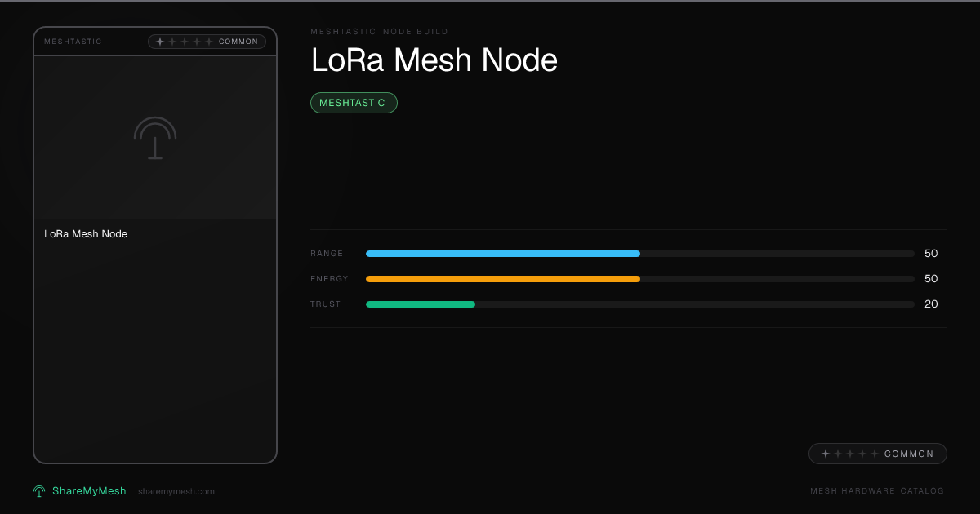Click the antenna icon in card image

coord(155,138)
